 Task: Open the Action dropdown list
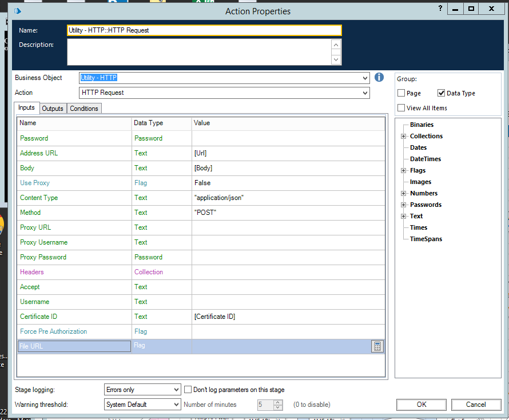click(x=365, y=93)
